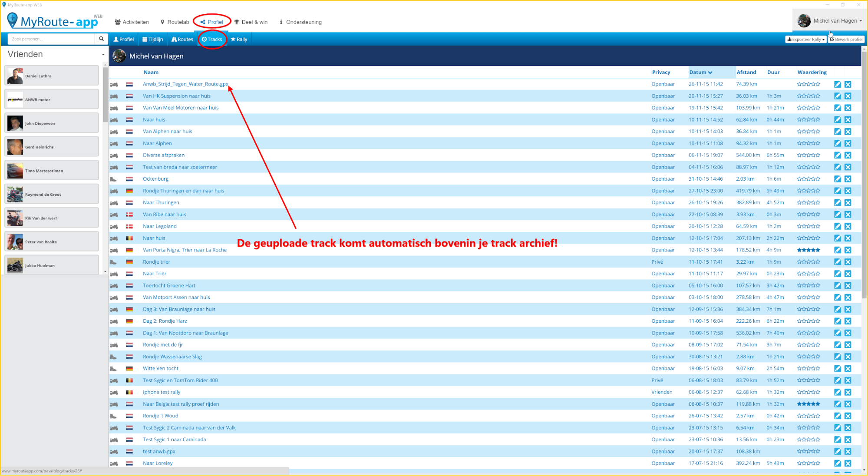
Task: Click the search magnifier icon
Action: (x=101, y=39)
